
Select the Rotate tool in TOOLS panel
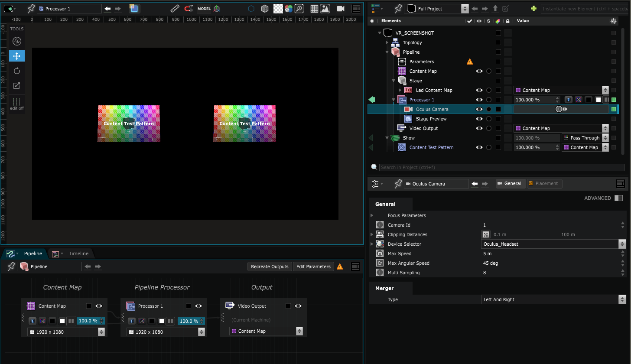coord(17,71)
